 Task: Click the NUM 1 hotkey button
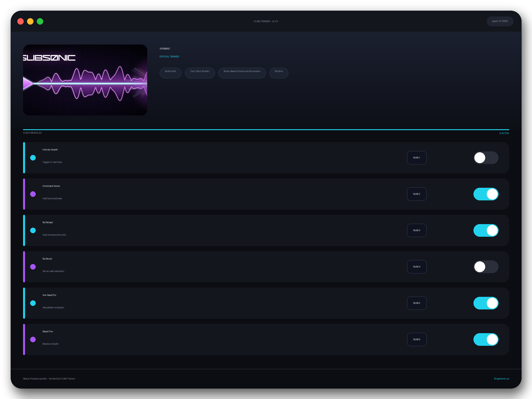tap(417, 158)
